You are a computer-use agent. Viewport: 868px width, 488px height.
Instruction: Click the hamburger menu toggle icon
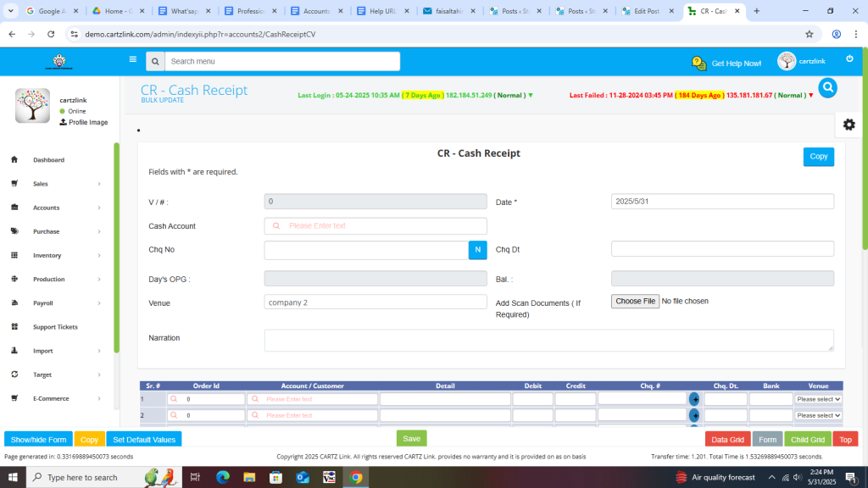[x=132, y=59]
